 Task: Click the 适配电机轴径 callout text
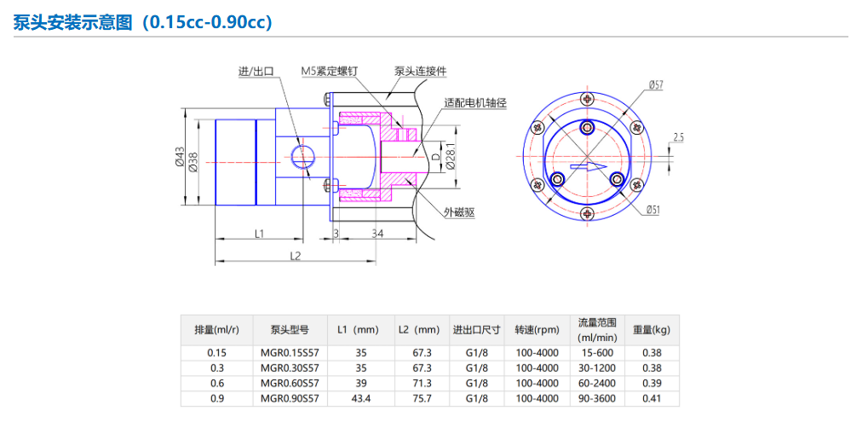tap(475, 102)
